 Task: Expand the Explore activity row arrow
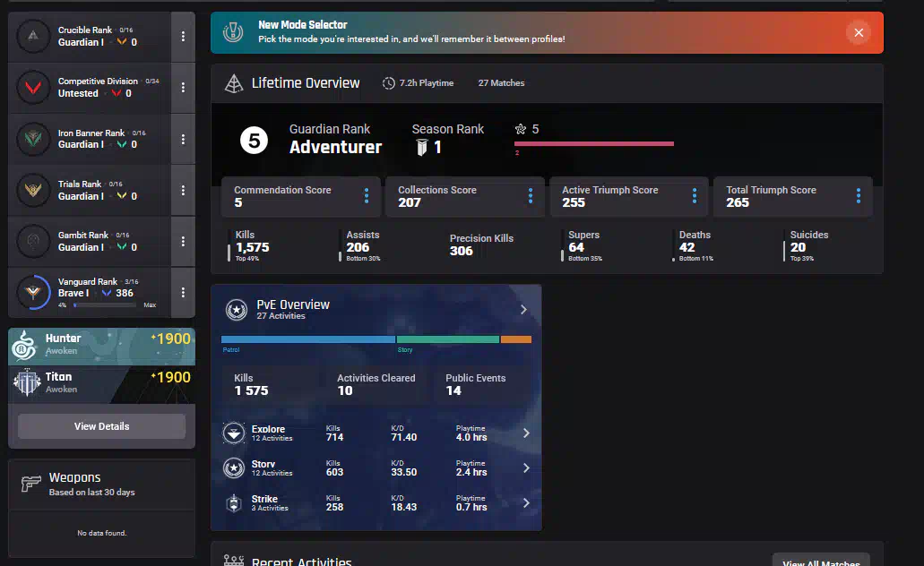coord(526,433)
